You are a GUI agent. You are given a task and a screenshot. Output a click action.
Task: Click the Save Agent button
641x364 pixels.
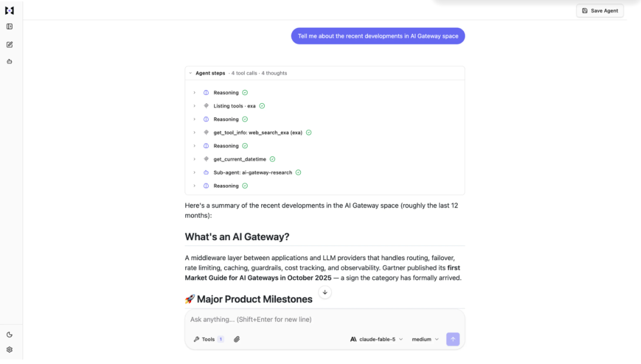click(x=599, y=11)
